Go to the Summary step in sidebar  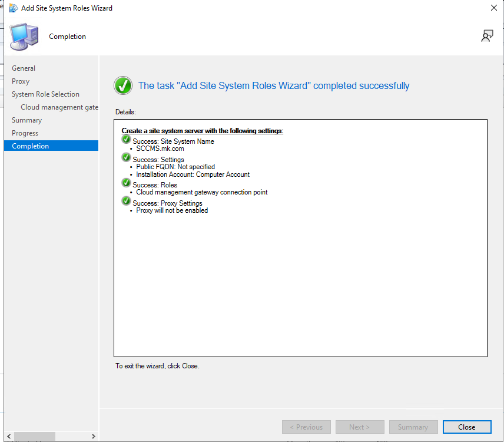tap(27, 120)
